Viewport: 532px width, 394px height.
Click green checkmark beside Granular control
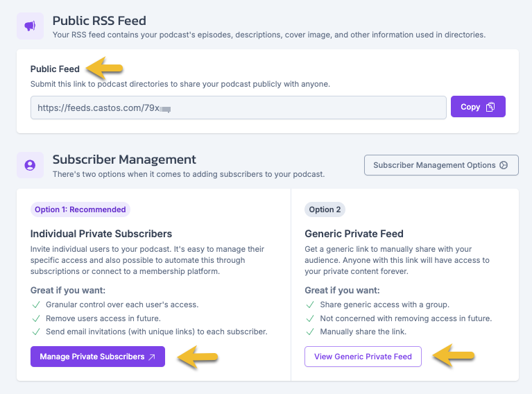coord(36,305)
